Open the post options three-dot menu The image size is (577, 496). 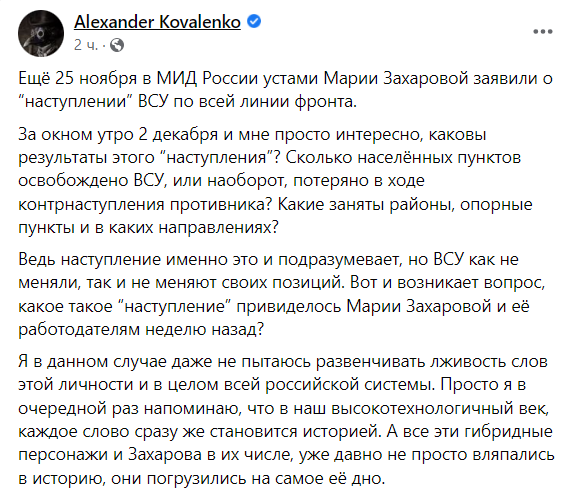coord(543,32)
